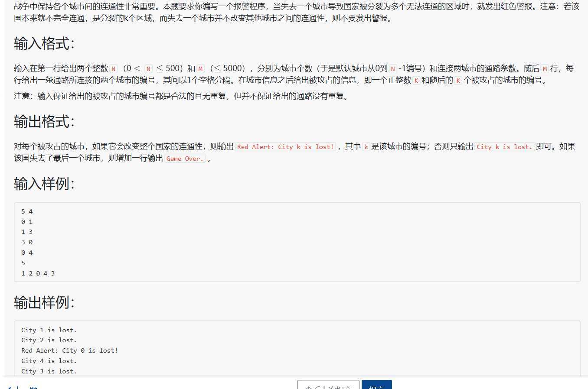Click sample output line 'City 2 is lost.'
Image resolution: width=588 pixels, height=389 pixels.
[x=49, y=340]
